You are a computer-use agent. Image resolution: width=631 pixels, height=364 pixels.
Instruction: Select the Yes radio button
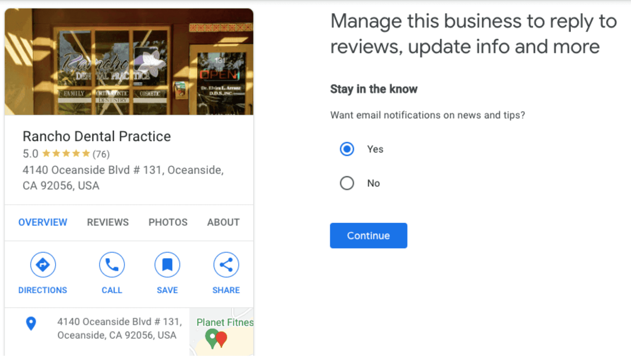click(347, 149)
